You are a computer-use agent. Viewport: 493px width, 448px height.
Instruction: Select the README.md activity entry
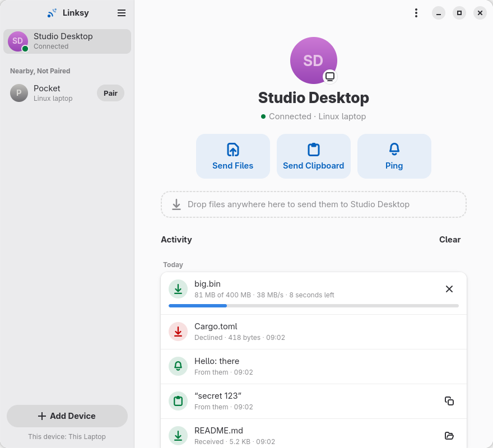click(x=314, y=433)
